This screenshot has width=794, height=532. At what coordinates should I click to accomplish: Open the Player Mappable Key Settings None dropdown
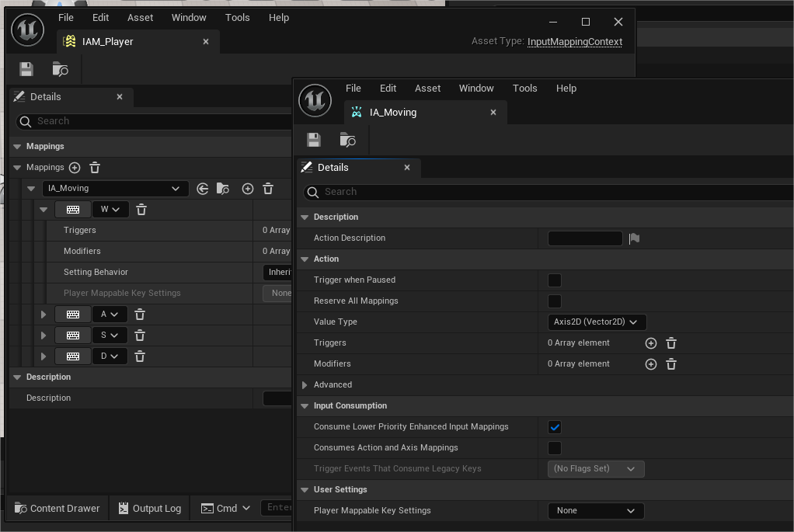(595, 511)
